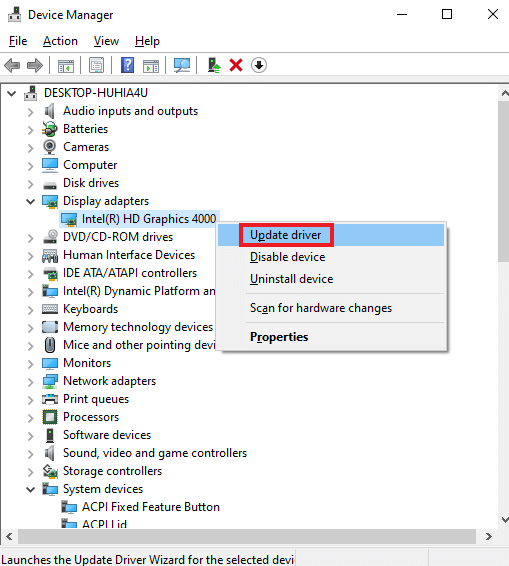Open the Help menu
The height and width of the screenshot is (566, 509).
coord(147,41)
